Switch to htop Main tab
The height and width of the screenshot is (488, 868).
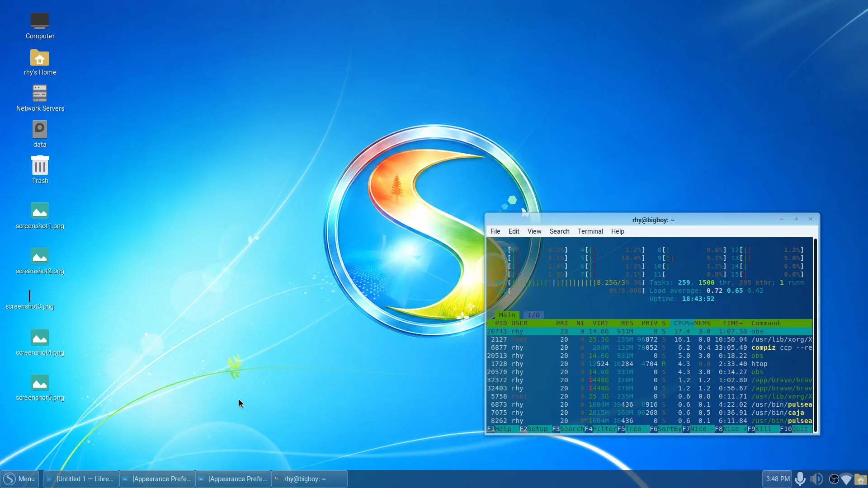coord(507,315)
